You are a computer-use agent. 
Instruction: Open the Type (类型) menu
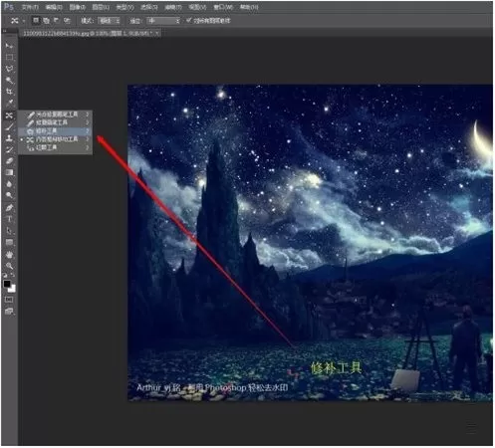coord(124,7)
